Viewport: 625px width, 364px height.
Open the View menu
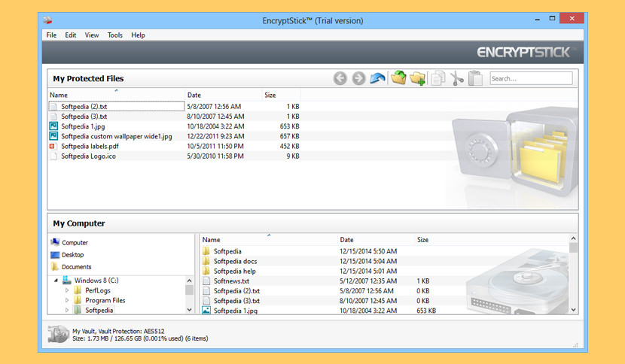click(x=92, y=35)
